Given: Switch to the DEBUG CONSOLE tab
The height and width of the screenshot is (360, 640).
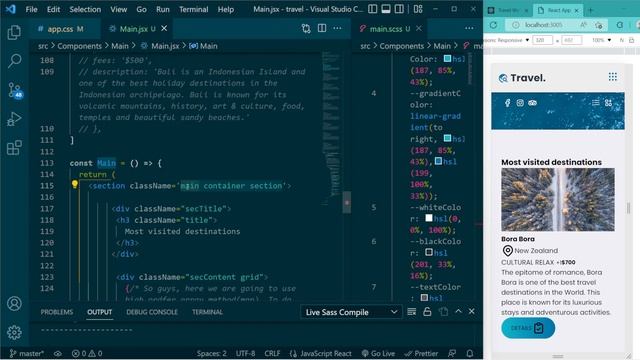Looking at the screenshot, I should coord(152,312).
